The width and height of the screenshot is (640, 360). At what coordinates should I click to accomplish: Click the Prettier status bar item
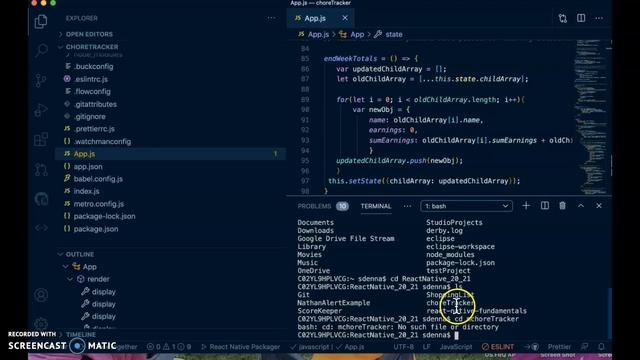click(559, 347)
